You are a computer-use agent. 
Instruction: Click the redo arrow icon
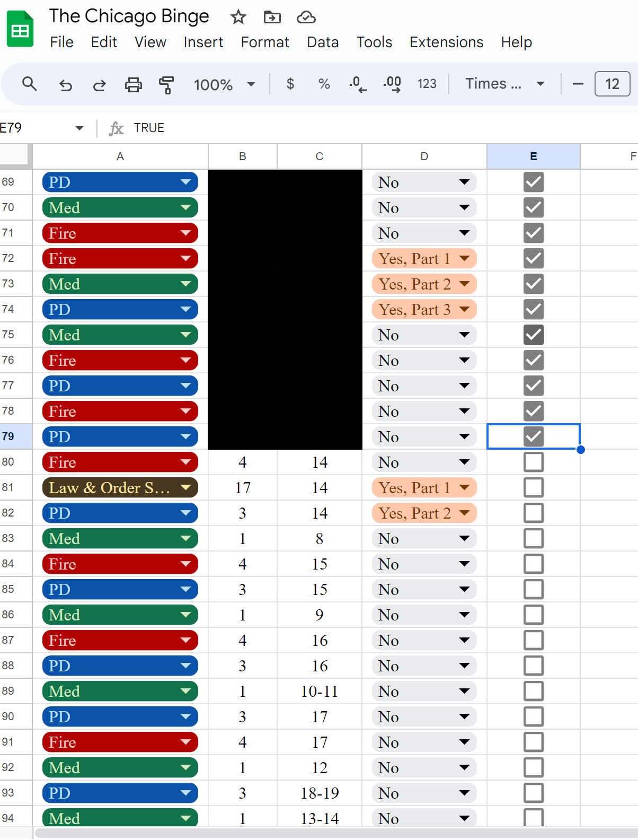tap(99, 84)
